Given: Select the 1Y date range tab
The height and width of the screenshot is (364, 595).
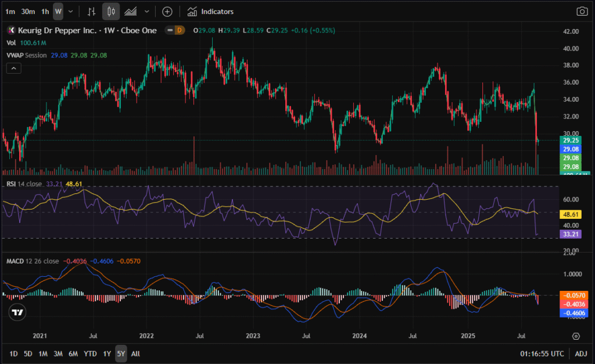Looking at the screenshot, I should pyautogui.click(x=107, y=354).
